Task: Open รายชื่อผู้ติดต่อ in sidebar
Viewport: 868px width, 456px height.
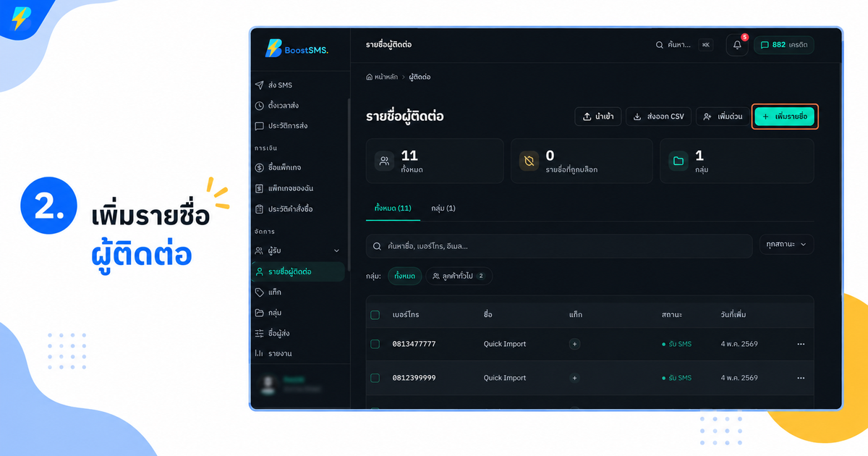Action: click(297, 271)
